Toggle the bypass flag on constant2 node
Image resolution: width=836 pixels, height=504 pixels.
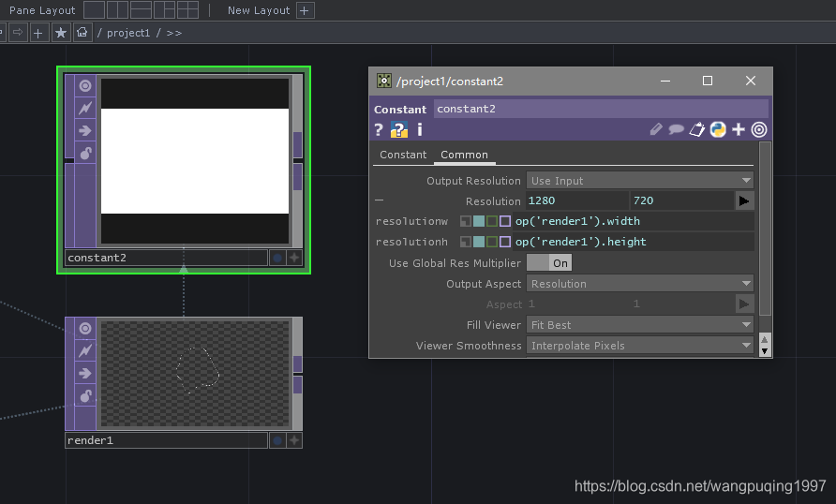85,108
